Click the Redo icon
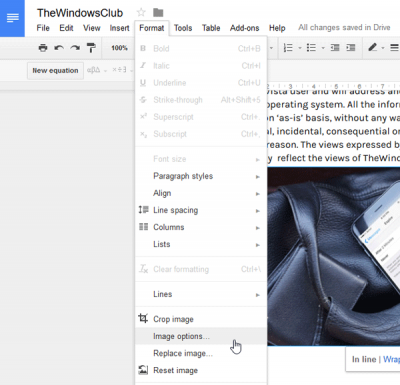This screenshot has height=385, width=400. click(x=75, y=48)
